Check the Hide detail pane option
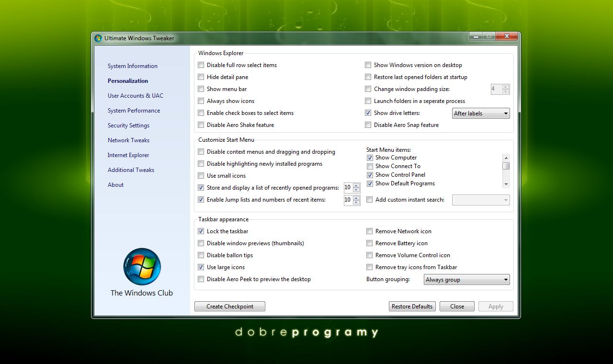Image resolution: width=613 pixels, height=364 pixels. [201, 77]
